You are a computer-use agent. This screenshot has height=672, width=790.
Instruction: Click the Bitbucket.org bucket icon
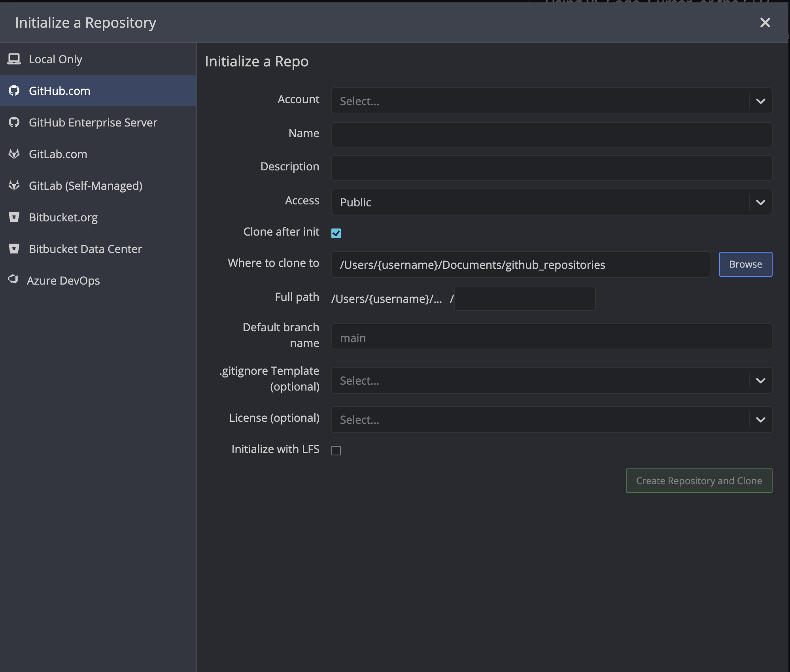14,217
